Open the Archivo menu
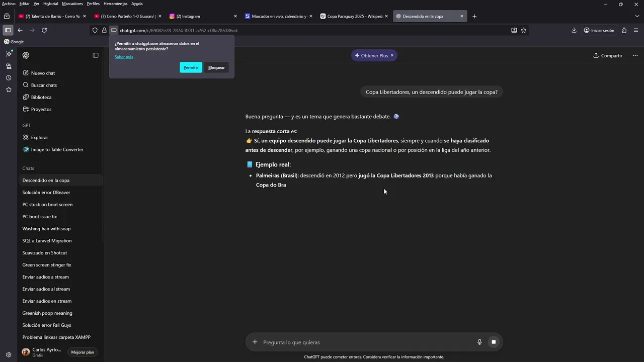The width and height of the screenshot is (644, 362). click(x=9, y=4)
